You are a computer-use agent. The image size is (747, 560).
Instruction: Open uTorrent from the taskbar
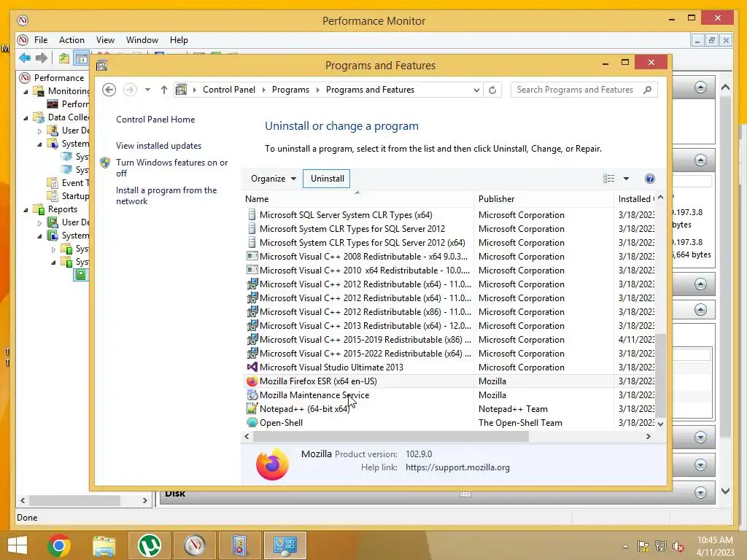pos(149,545)
